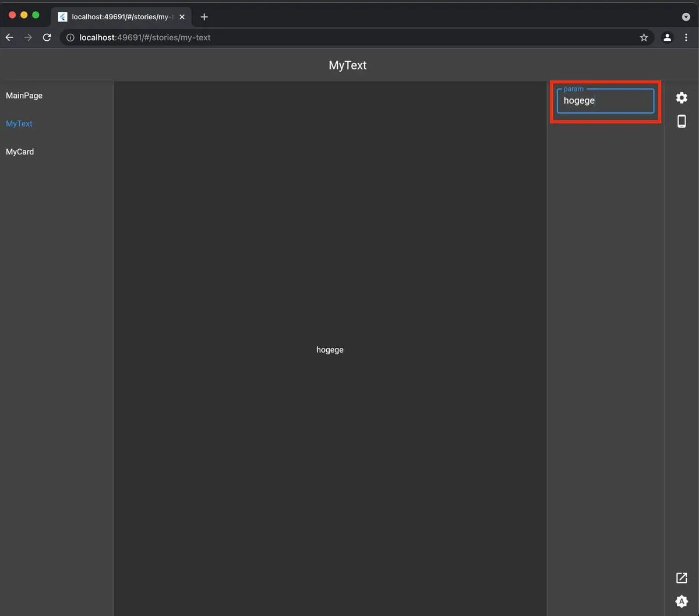Open the MyCard story
The height and width of the screenshot is (616, 699).
[20, 152]
